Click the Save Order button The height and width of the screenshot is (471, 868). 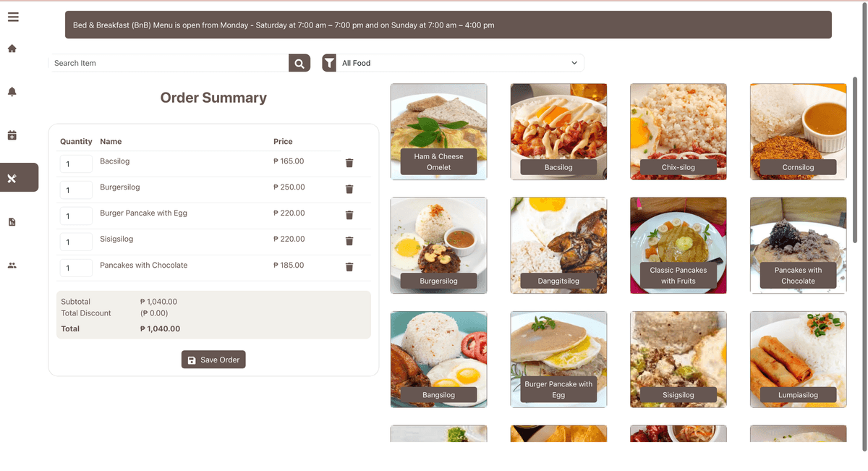point(213,360)
